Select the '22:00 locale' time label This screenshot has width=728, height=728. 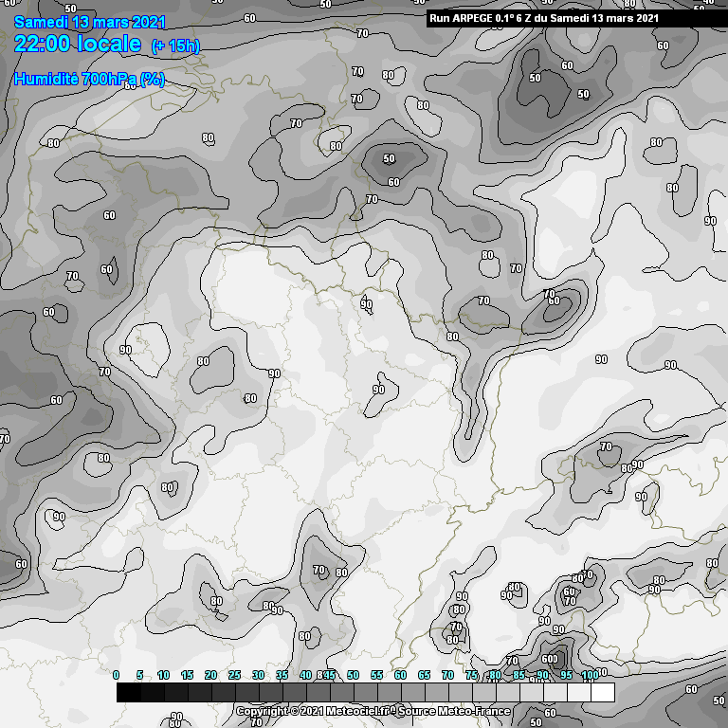pyautogui.click(x=79, y=45)
